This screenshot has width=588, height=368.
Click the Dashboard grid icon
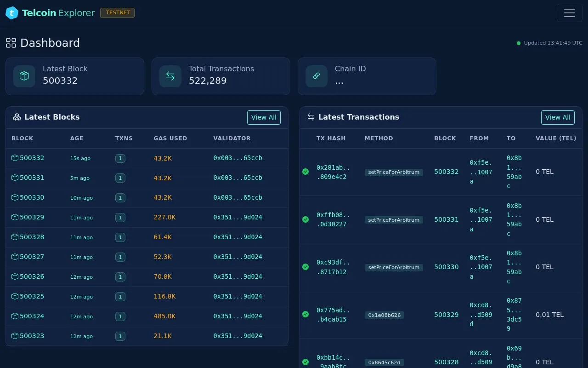(11, 43)
